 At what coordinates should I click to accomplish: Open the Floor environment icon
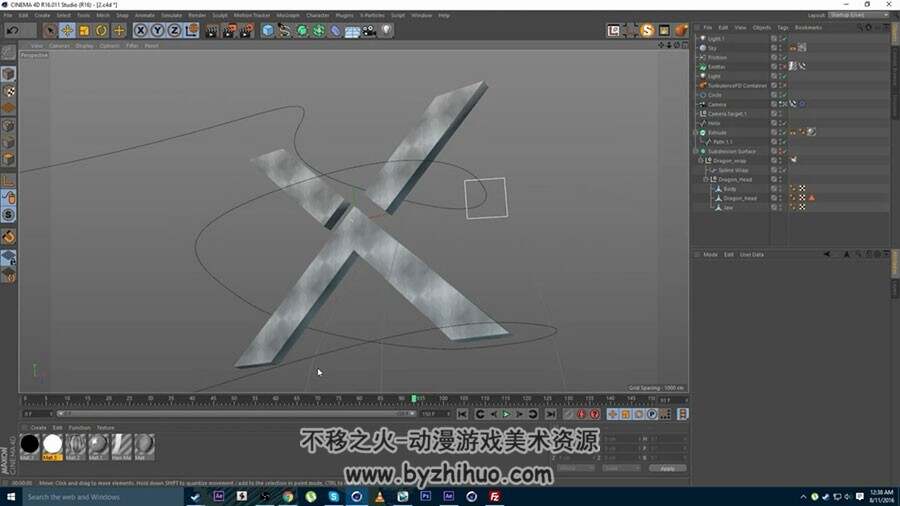point(352,30)
